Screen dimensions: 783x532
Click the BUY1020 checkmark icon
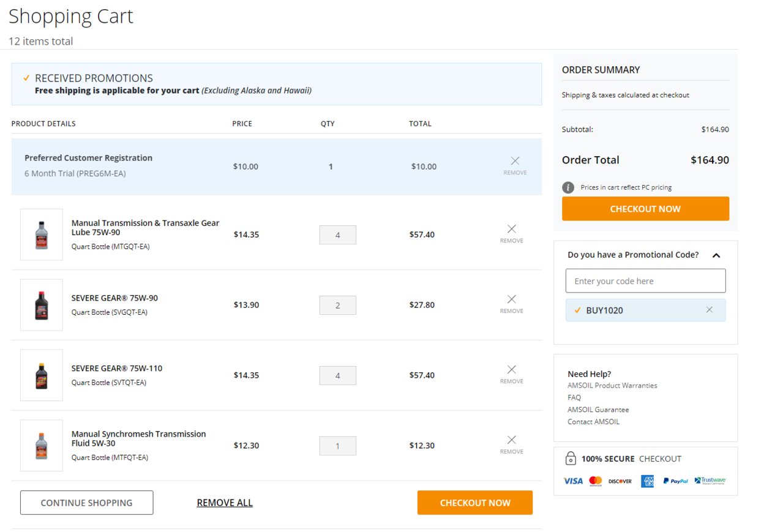[577, 310]
